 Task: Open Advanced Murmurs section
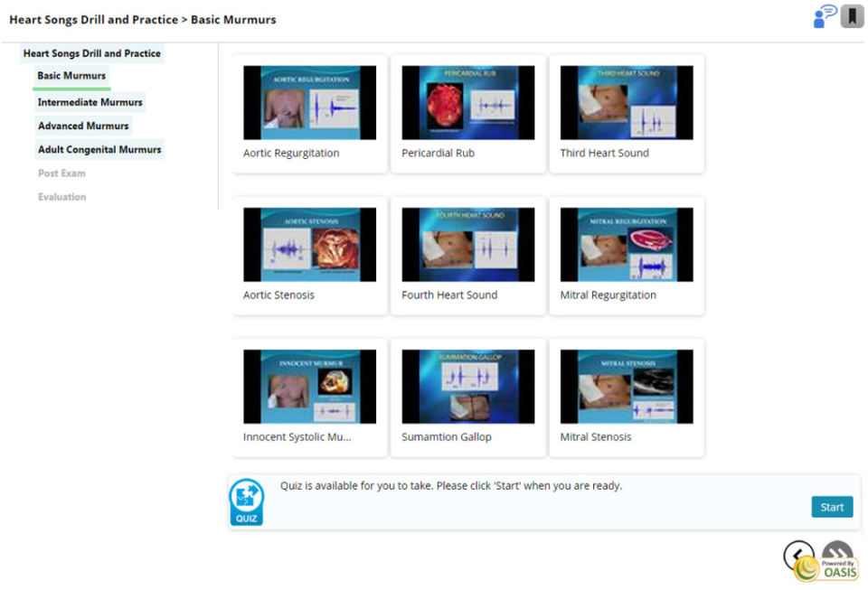coord(83,126)
